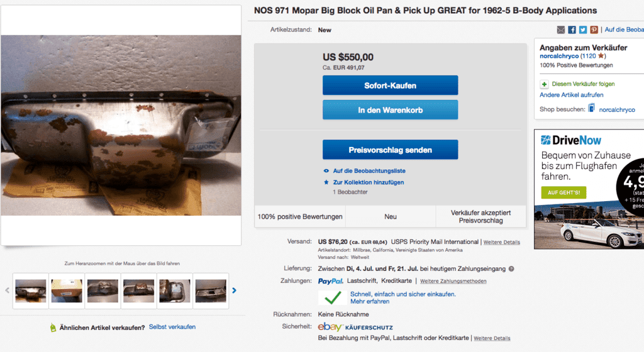Open seller norcalchryco profile link
Image resolution: width=644 pixels, height=352 pixels.
pyautogui.click(x=559, y=56)
